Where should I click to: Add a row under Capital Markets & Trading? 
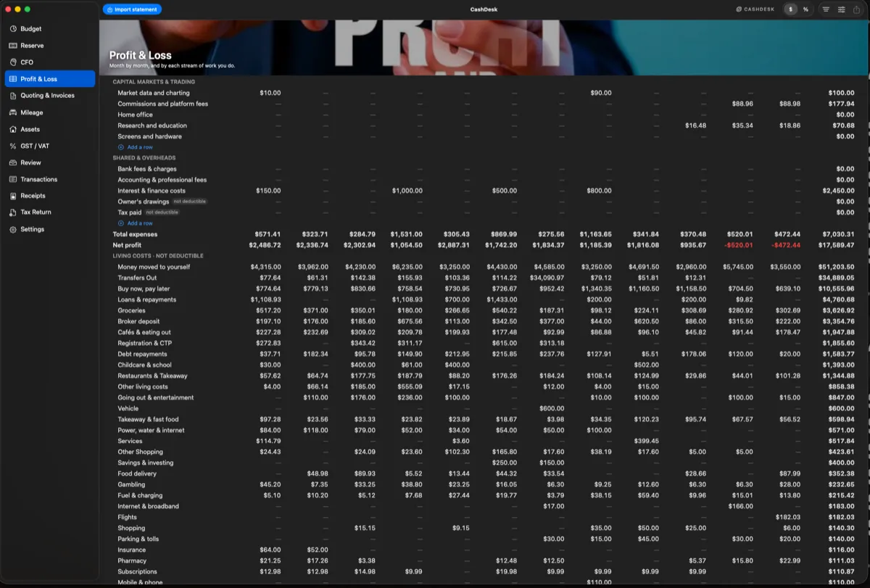136,147
